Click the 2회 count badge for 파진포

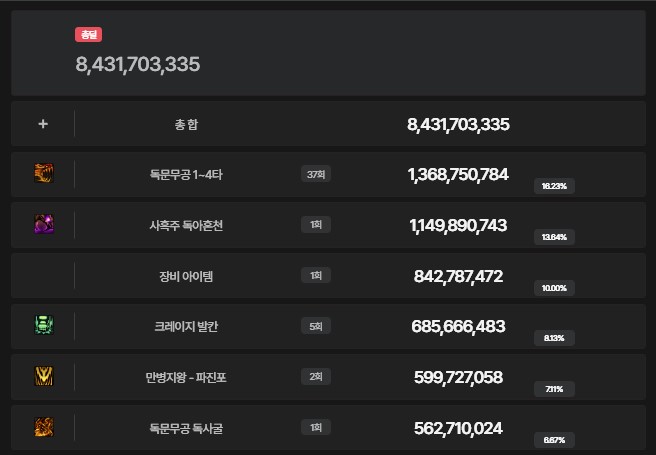316,377
